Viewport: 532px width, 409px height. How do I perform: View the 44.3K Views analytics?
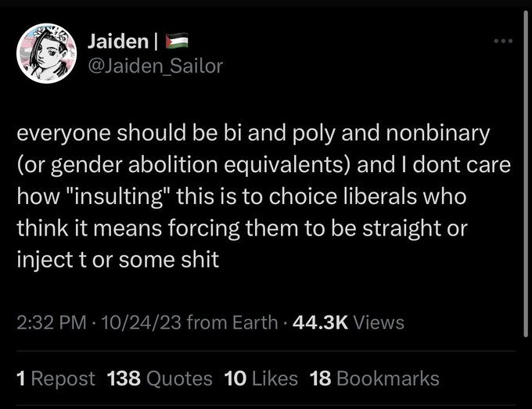pyautogui.click(x=348, y=322)
